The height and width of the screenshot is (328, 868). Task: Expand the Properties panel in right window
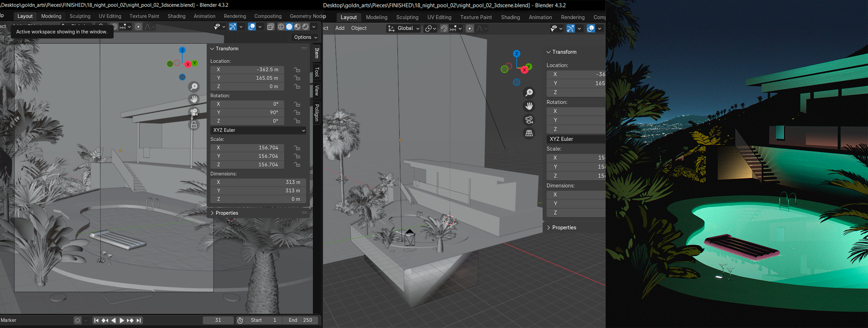tap(549, 228)
